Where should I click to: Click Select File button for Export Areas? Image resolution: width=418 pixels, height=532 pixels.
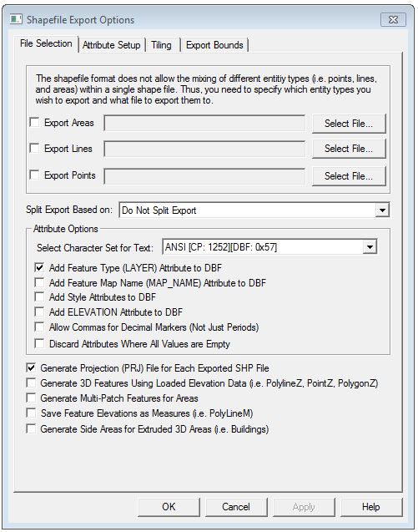click(x=349, y=124)
